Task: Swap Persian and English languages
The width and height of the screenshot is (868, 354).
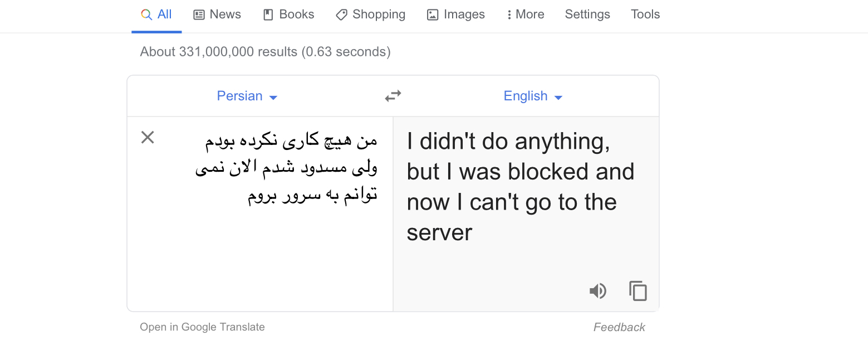Action: [393, 96]
